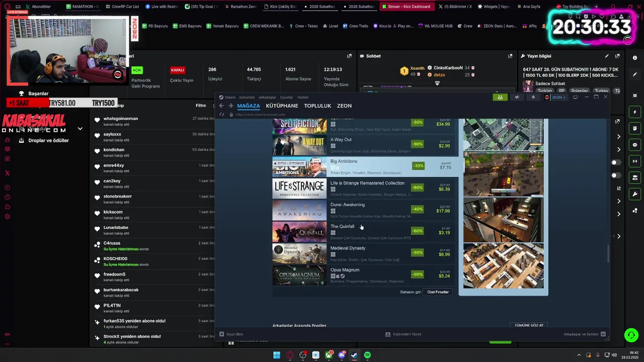The height and width of the screenshot is (362, 644).
Task: Go back with Steam's back arrow
Action: click(x=221, y=106)
